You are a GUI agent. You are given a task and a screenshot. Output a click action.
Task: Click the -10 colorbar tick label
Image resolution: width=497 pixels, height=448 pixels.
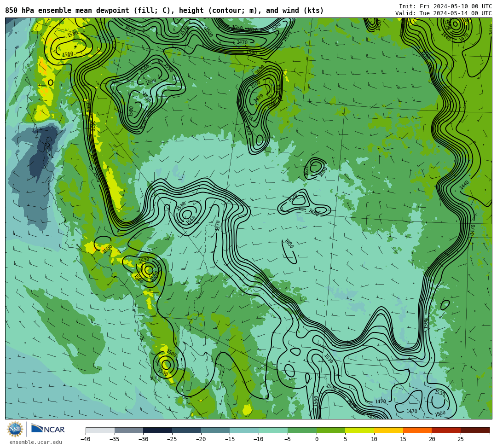(x=258, y=439)
